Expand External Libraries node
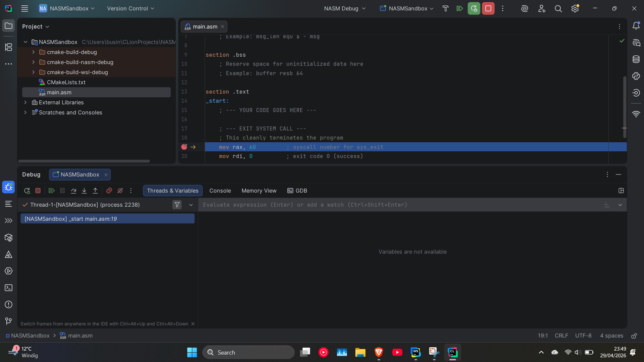The height and width of the screenshot is (362, 644). pos(26,102)
